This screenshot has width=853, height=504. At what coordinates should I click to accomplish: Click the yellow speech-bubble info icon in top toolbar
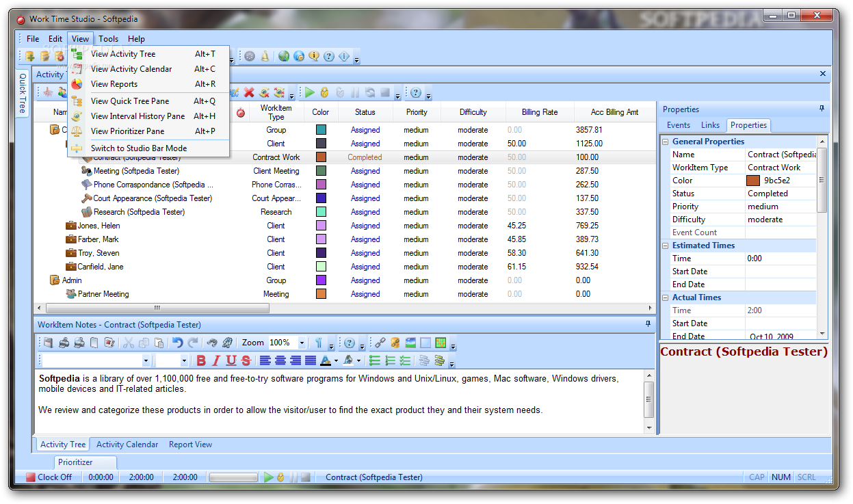point(314,56)
